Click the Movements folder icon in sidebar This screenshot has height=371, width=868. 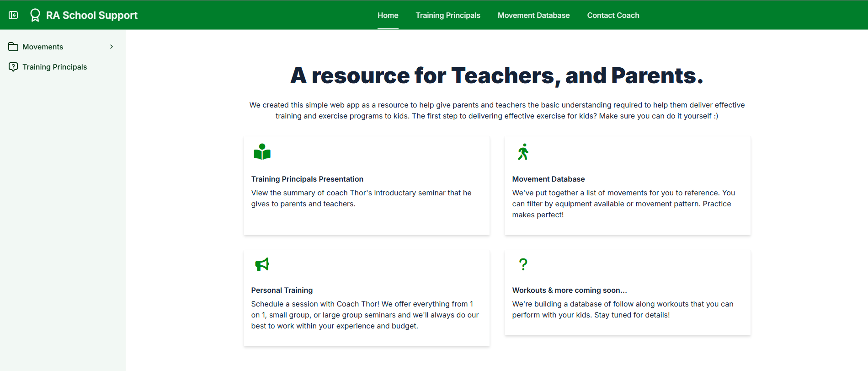[x=13, y=47]
